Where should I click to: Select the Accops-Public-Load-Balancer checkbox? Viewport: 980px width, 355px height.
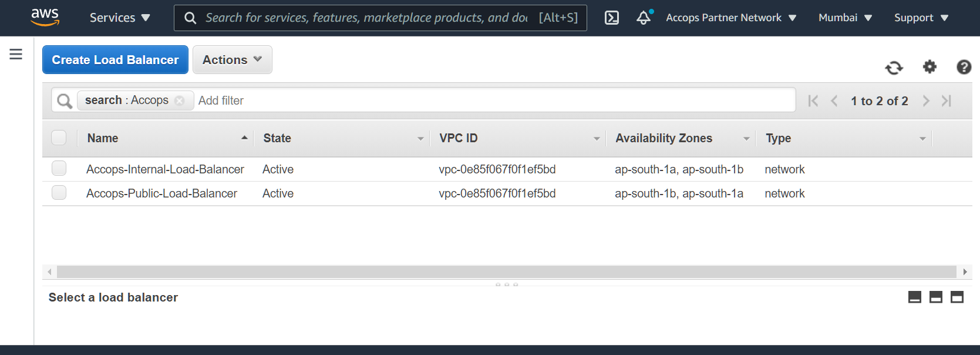(x=59, y=193)
